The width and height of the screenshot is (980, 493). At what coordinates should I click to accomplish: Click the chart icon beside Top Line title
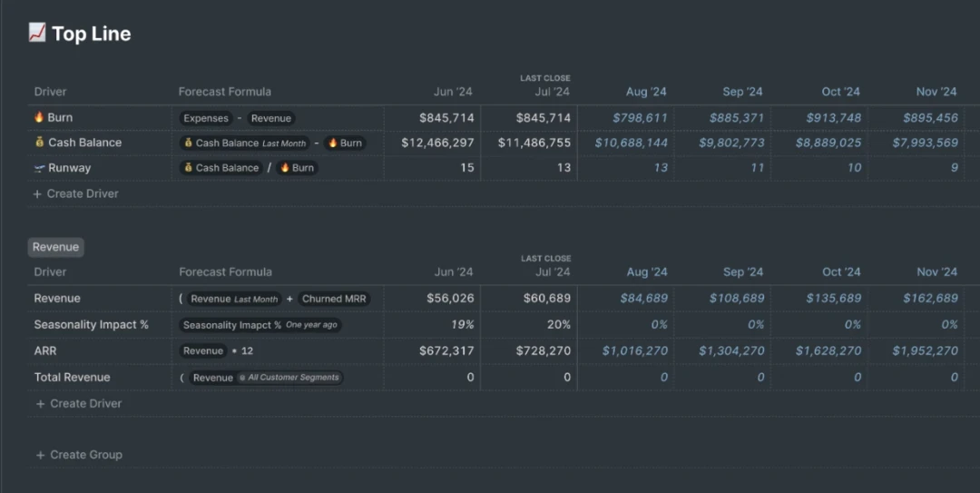pyautogui.click(x=37, y=33)
